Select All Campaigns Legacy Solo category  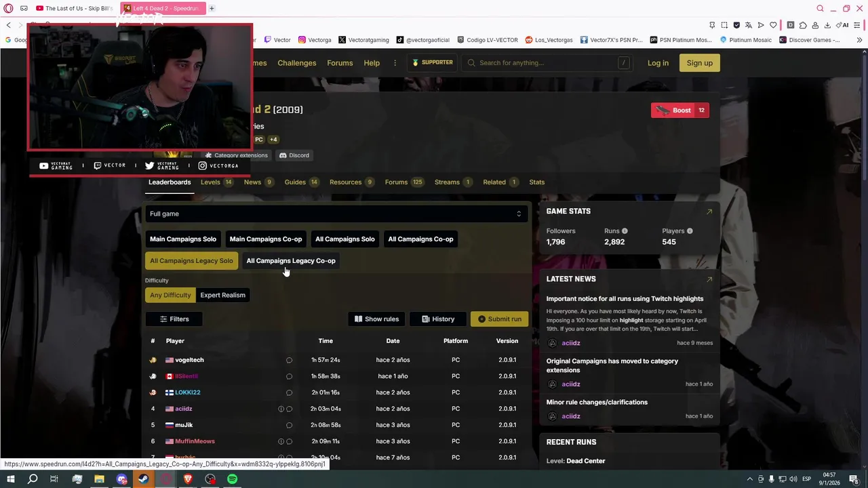point(191,261)
